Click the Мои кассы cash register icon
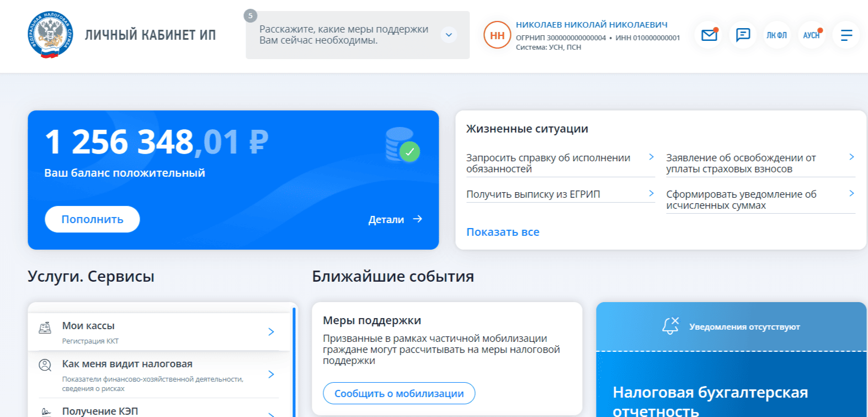This screenshot has height=417, width=868. [45, 328]
